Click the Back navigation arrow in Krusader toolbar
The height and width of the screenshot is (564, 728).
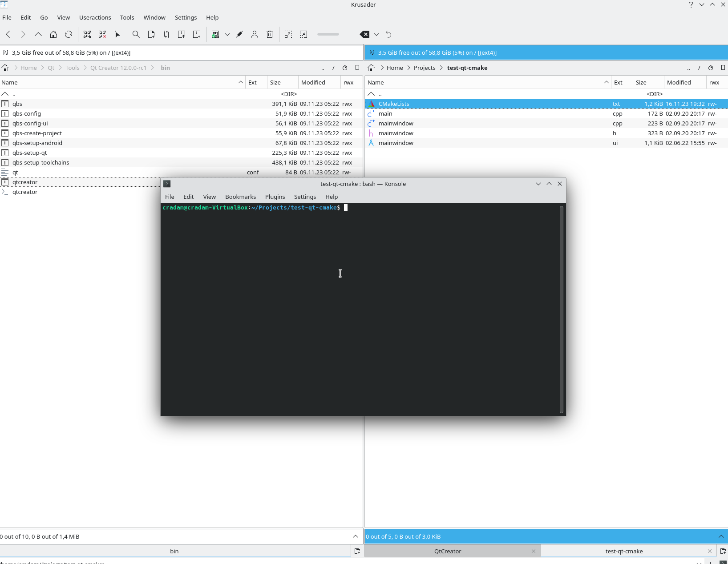(x=8, y=34)
